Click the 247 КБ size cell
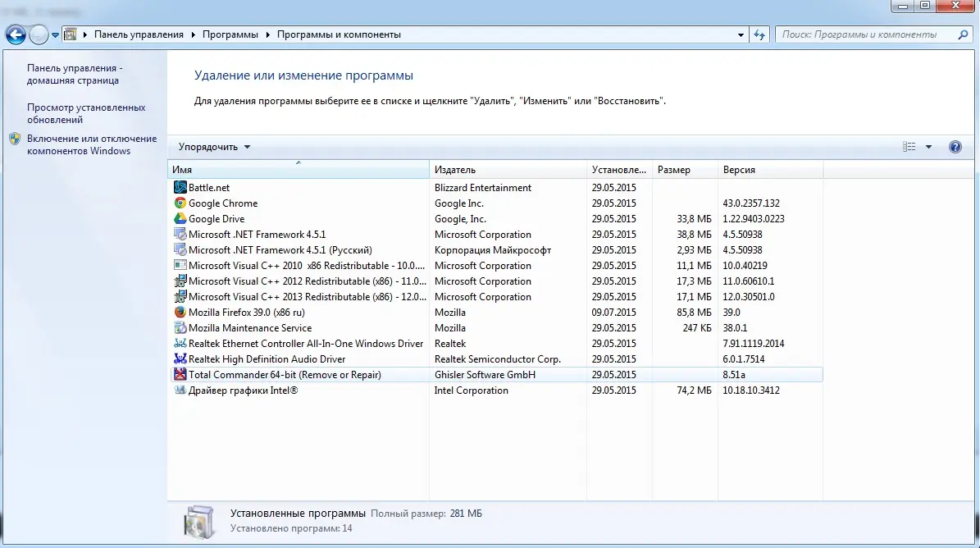The width and height of the screenshot is (980, 548). tap(697, 328)
